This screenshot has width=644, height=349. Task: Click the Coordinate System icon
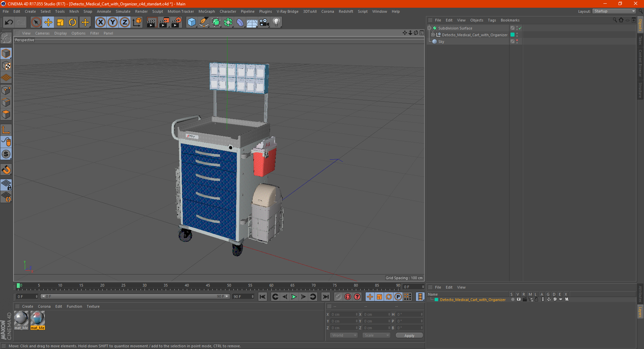pos(137,22)
